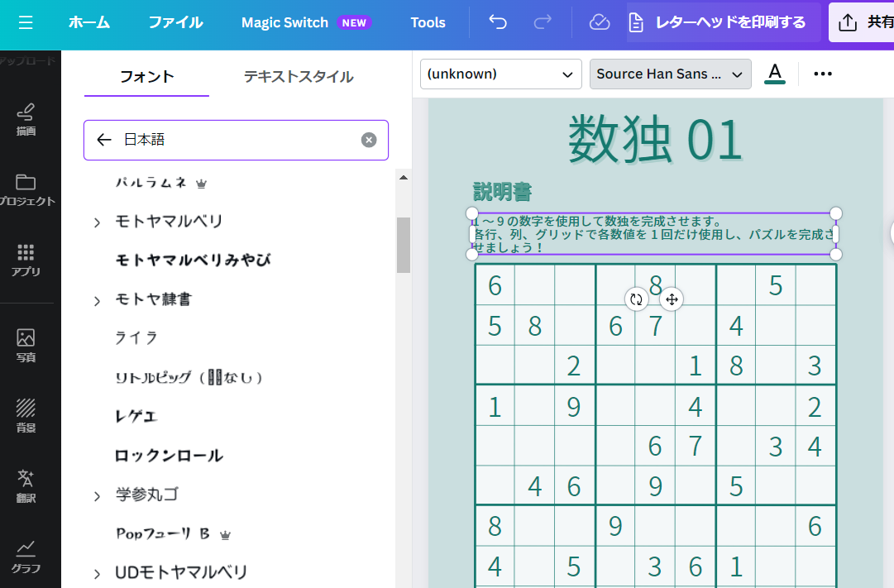Viewport: 894px width, 588px height.
Task: Open the アプリ apps panel
Action: pos(26,261)
